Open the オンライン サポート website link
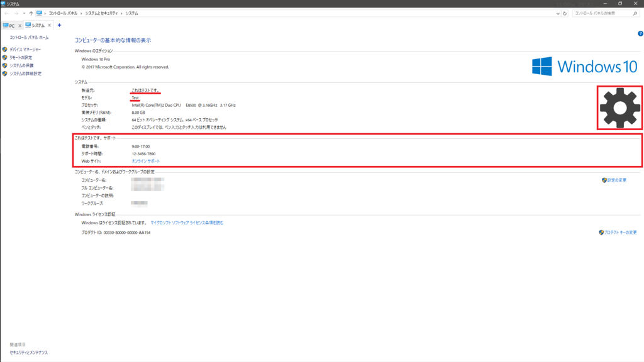 (146, 162)
